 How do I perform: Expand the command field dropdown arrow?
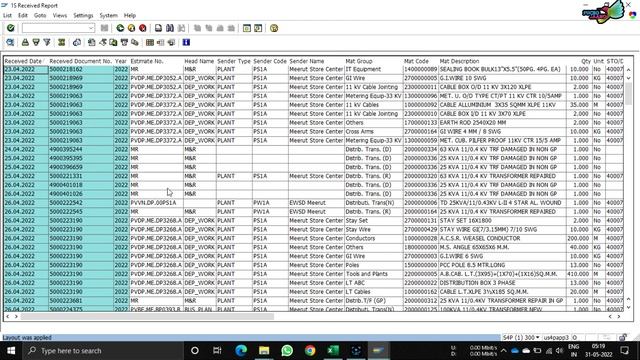[91, 28]
